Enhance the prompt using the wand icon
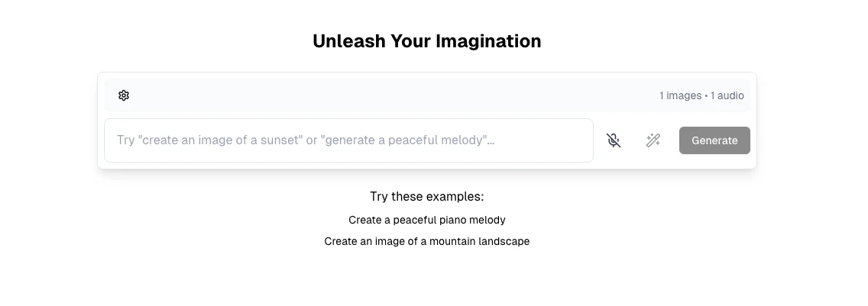 [653, 140]
